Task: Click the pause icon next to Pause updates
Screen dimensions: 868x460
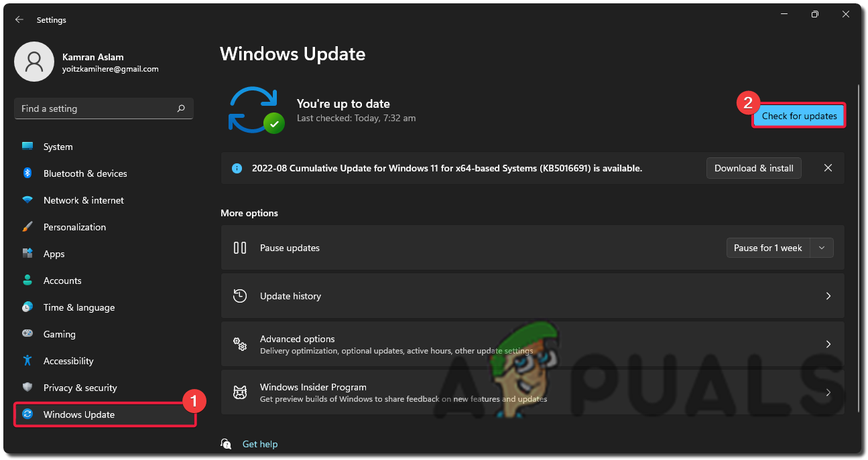Action: pos(240,248)
